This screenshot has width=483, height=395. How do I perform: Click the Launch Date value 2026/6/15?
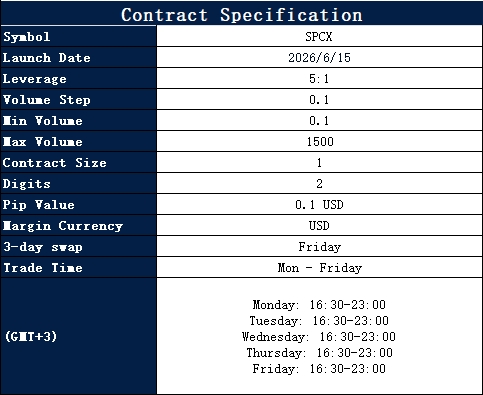tap(319, 58)
